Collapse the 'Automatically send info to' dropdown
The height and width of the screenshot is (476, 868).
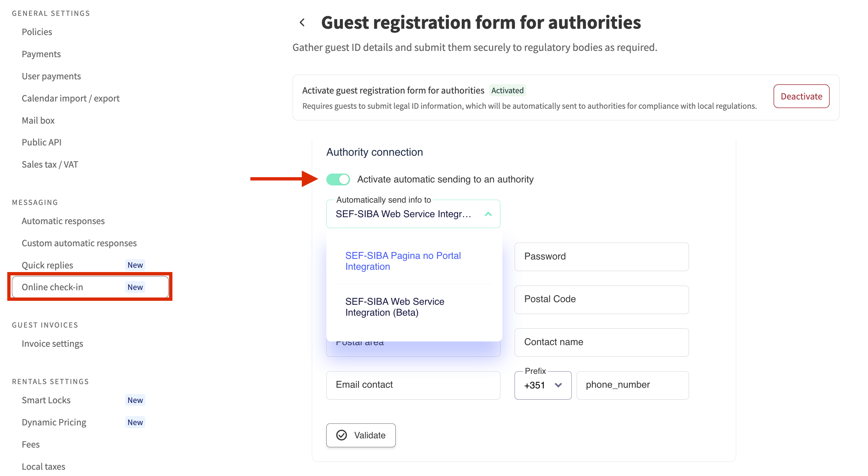[x=488, y=214]
